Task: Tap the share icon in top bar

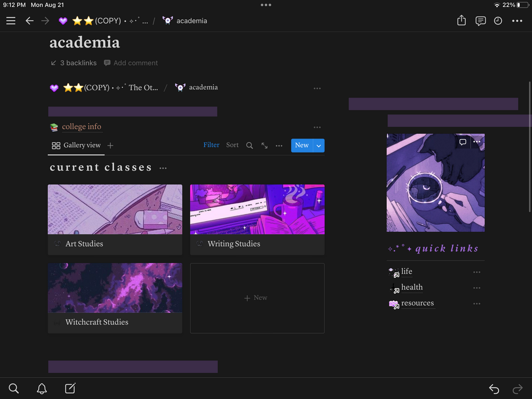Action: pyautogui.click(x=462, y=20)
